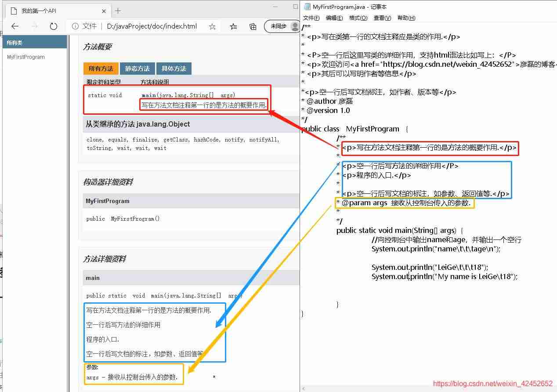Click the System.out.println("LeiGe\t\t\t18") line
Image resolution: width=557 pixels, height=392 pixels.
click(430, 268)
